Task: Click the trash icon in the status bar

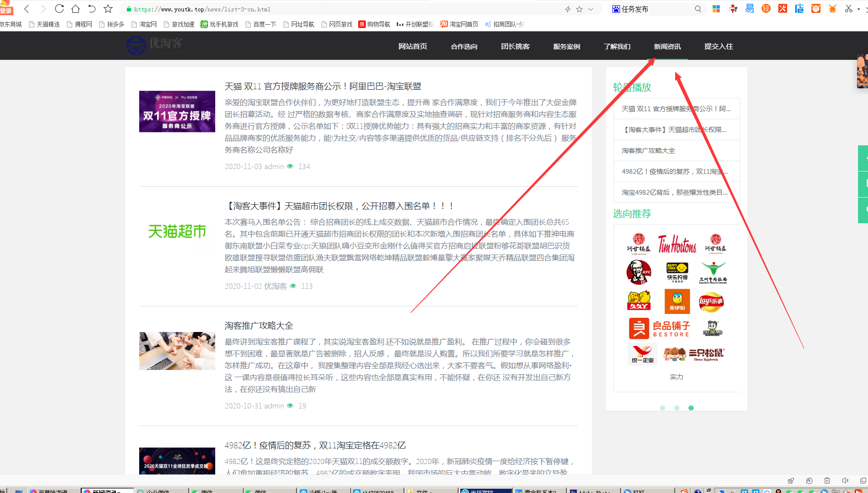Action: (827, 481)
